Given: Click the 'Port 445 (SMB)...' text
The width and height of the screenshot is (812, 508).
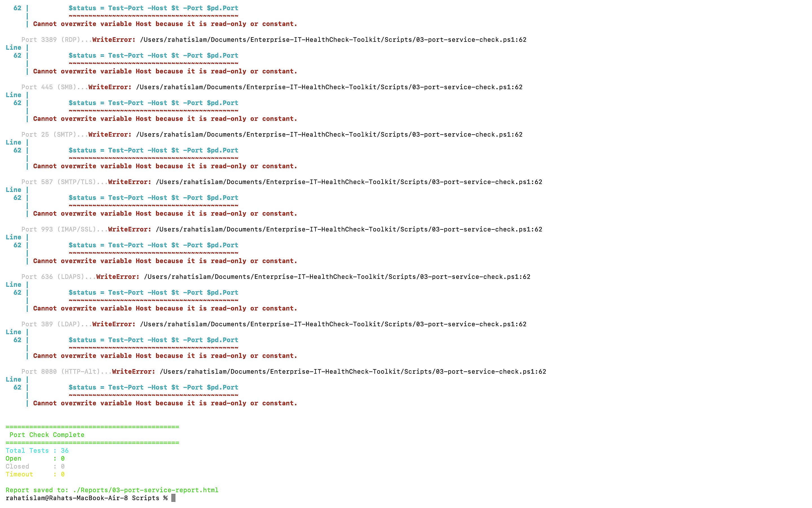Looking at the screenshot, I should (55, 87).
